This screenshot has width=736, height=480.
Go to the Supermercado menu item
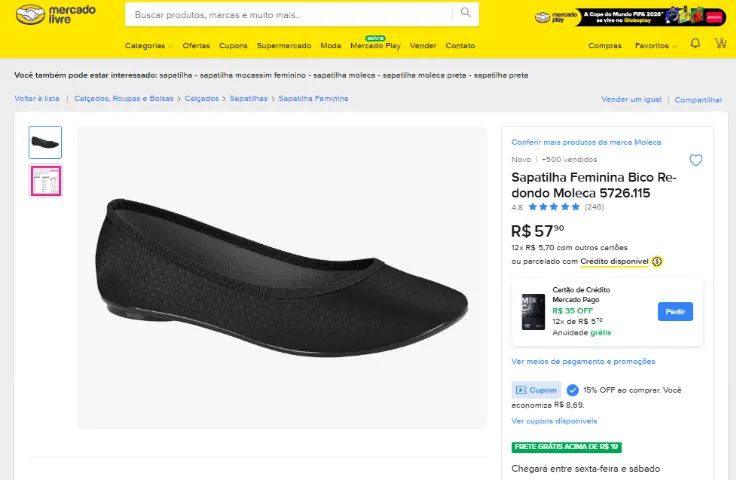click(284, 46)
